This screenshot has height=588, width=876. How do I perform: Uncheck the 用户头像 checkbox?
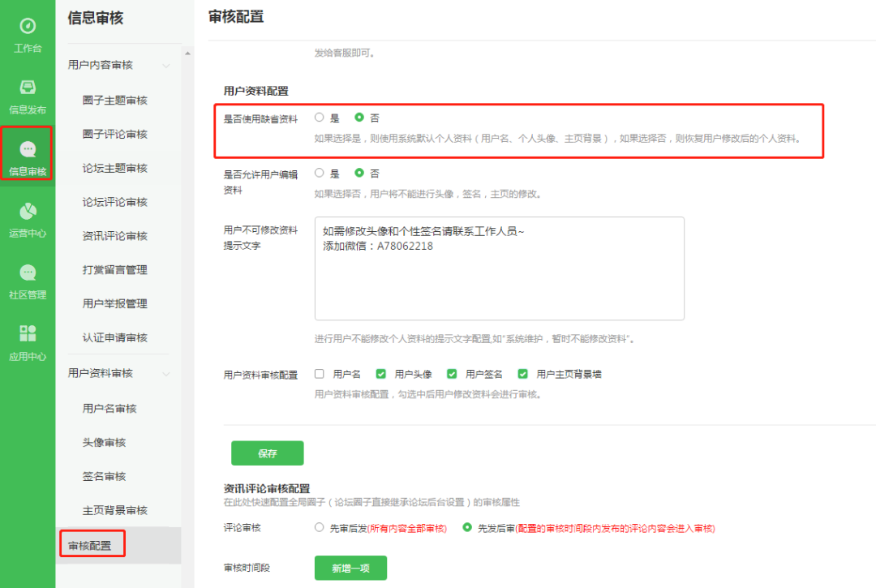coord(380,374)
